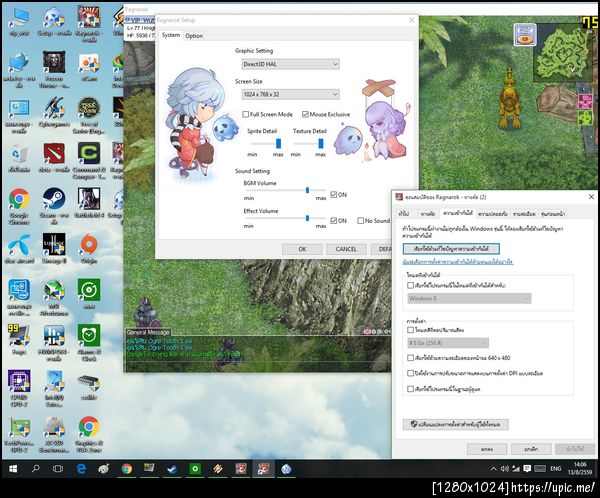
Task: Click the ENG input language indicator
Action: point(556,469)
